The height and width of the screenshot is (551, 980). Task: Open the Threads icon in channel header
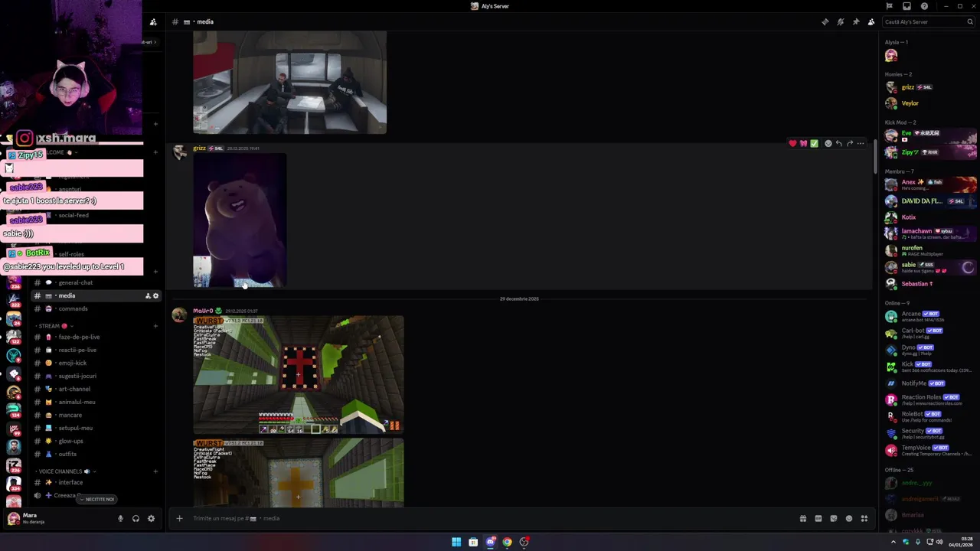825,21
